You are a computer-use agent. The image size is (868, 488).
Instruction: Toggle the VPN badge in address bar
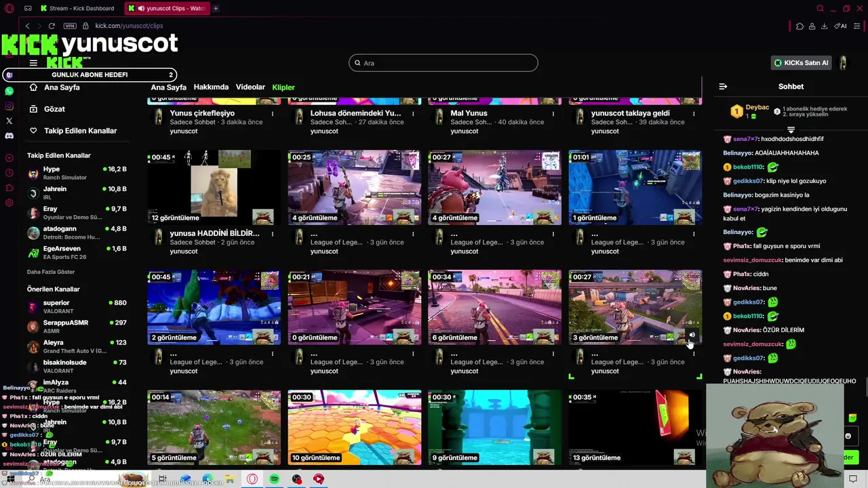coord(70,26)
